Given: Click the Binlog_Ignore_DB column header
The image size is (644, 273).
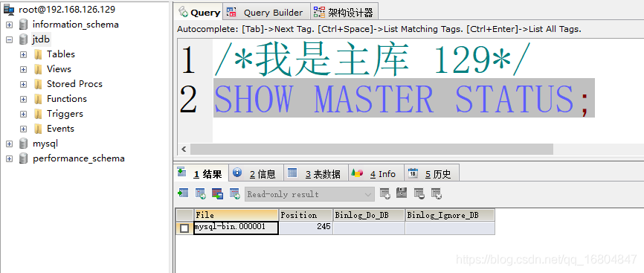Looking at the screenshot, I should [450, 215].
